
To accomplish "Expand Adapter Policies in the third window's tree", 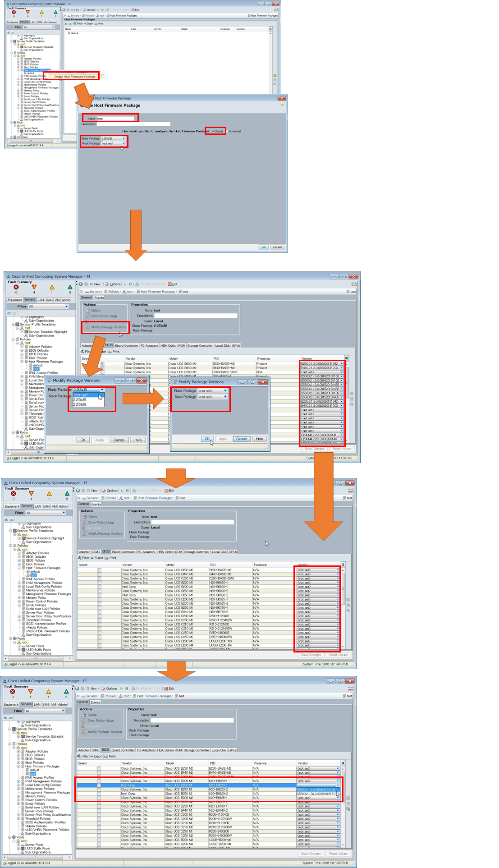I will [x=19, y=553].
